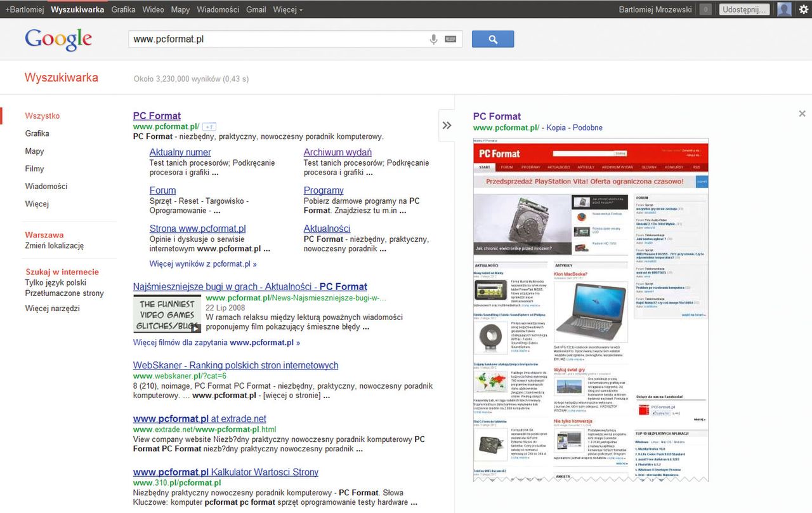Expand Więcej narzędzi in sidebar
This screenshot has width=812, height=513.
point(52,309)
